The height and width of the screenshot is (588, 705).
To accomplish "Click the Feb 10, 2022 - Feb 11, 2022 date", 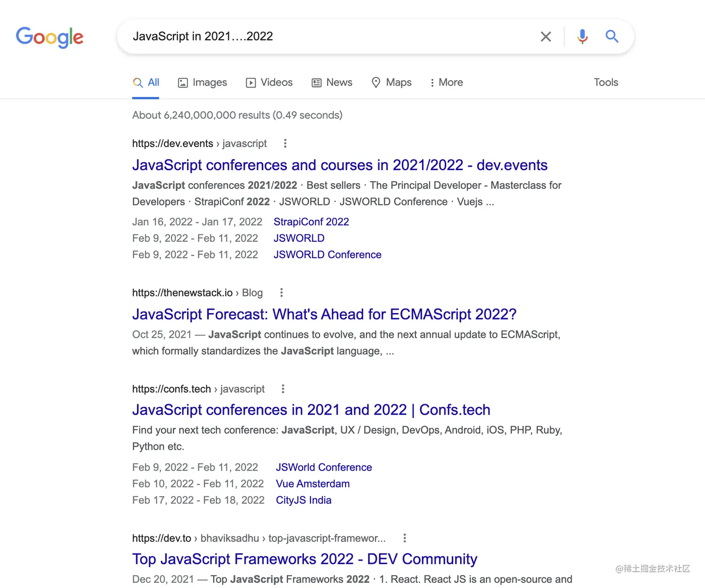I will pyautogui.click(x=198, y=484).
